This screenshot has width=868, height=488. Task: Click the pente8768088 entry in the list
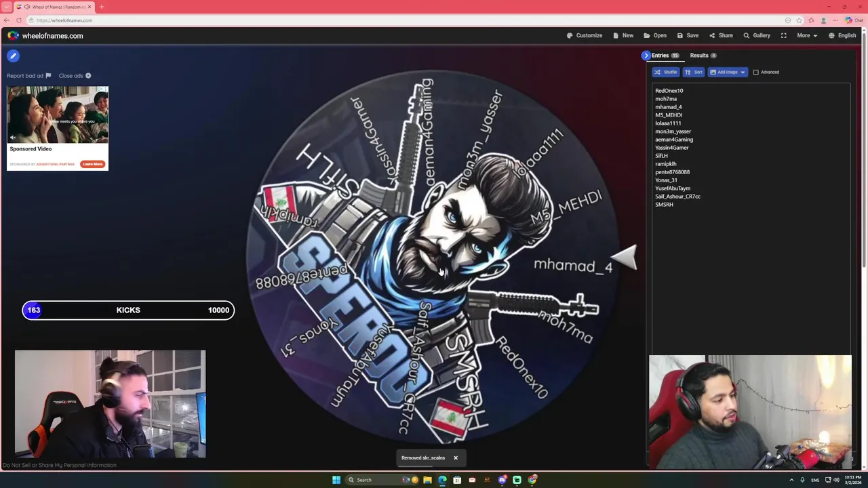click(x=672, y=172)
